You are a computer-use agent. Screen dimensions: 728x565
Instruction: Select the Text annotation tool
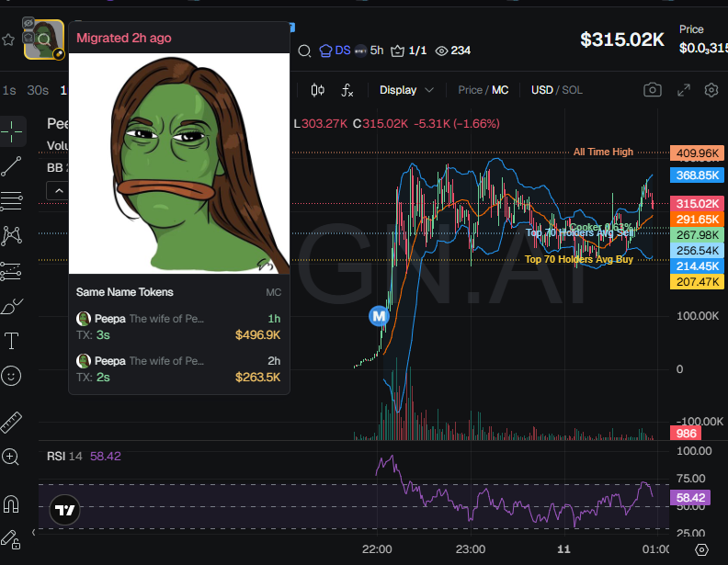[12, 341]
